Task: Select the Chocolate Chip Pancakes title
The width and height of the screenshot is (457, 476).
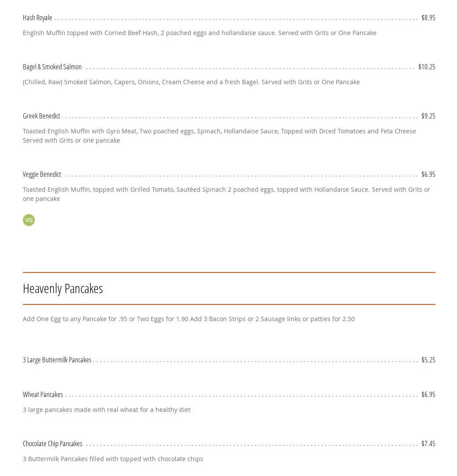Action: (52, 444)
